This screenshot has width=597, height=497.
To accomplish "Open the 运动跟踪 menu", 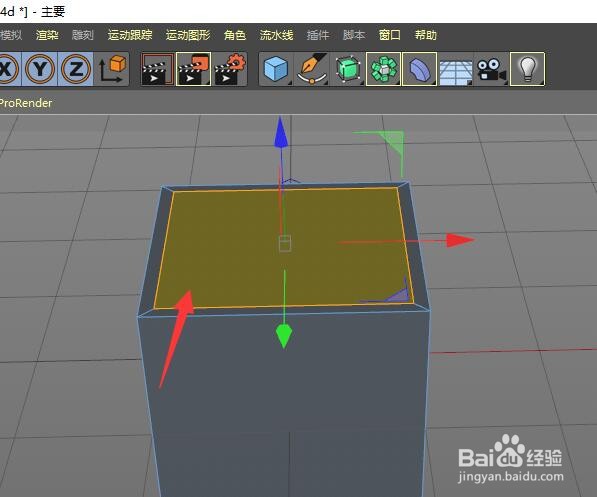I will point(130,35).
